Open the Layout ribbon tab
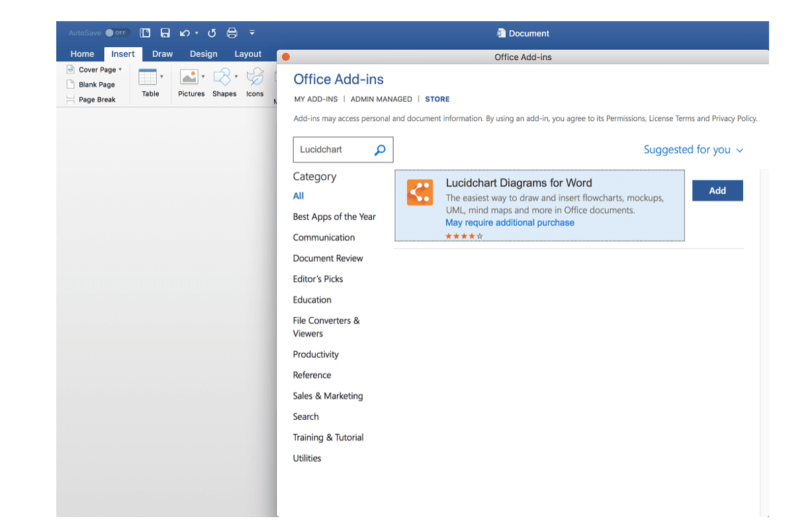812x531 pixels. (x=248, y=54)
